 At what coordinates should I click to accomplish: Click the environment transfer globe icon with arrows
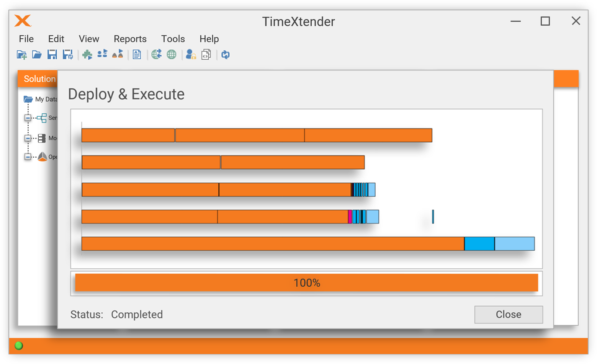(x=157, y=54)
